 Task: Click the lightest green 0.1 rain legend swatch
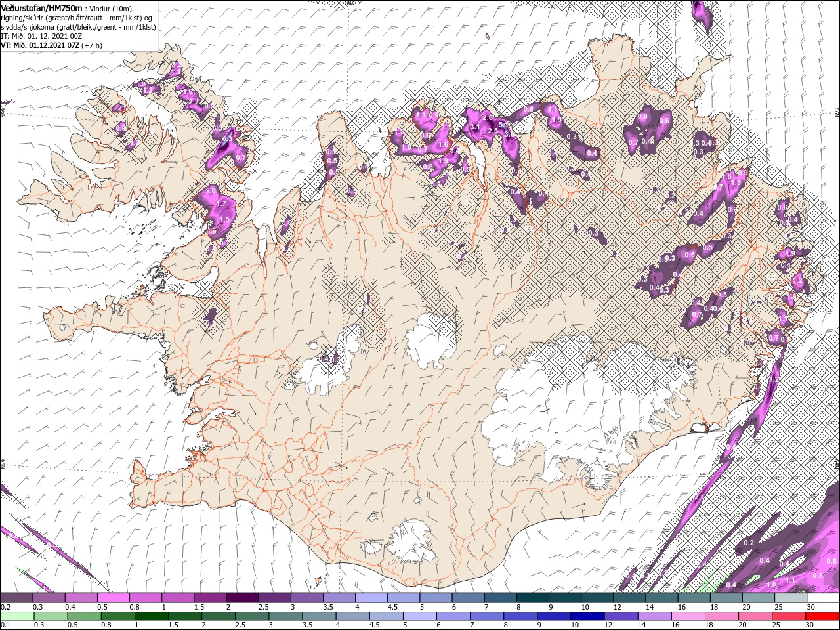click(x=16, y=616)
